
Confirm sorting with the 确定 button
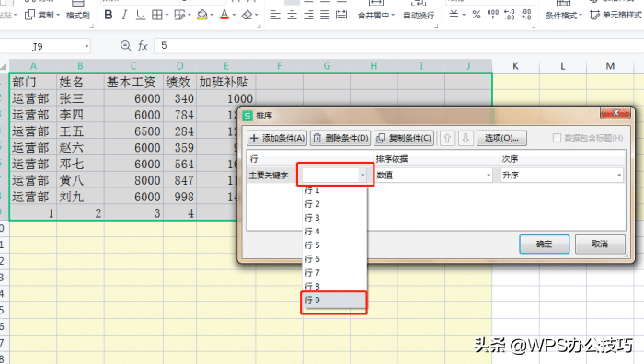click(545, 245)
